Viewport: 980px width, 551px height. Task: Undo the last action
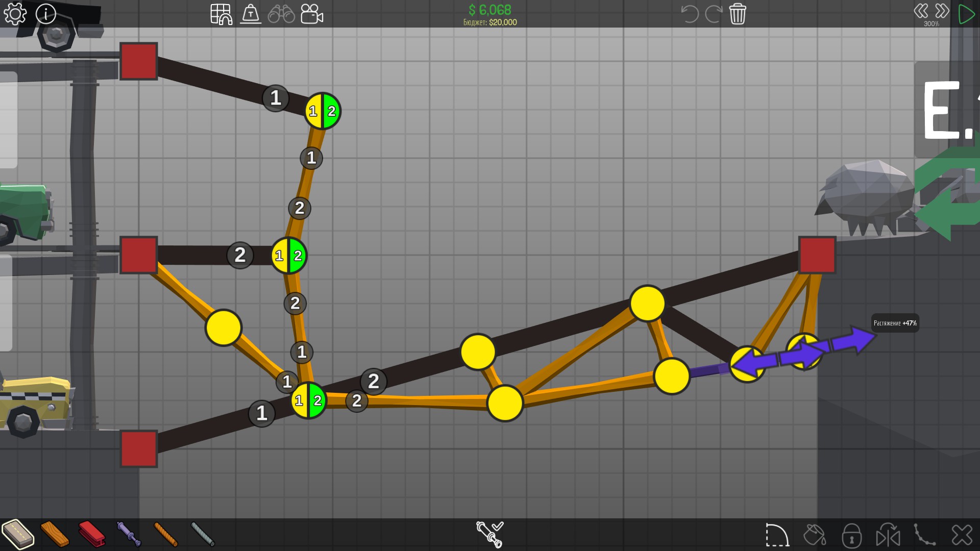(689, 14)
